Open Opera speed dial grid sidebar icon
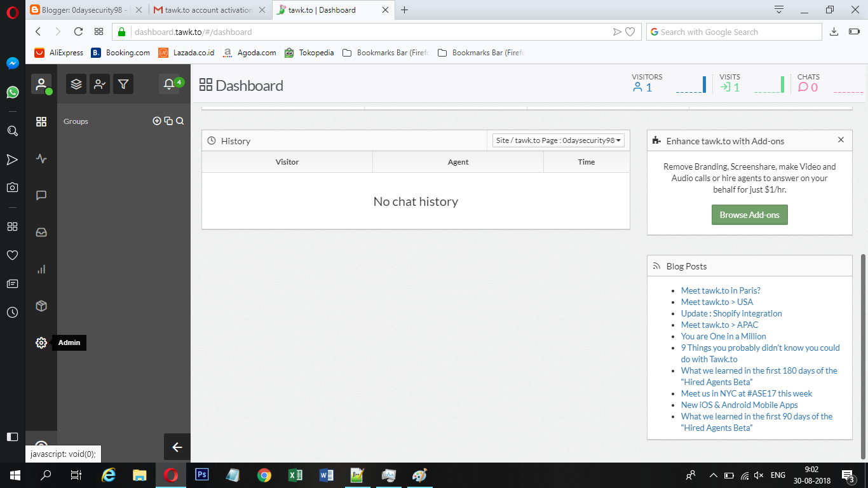868x488 pixels. [12, 226]
